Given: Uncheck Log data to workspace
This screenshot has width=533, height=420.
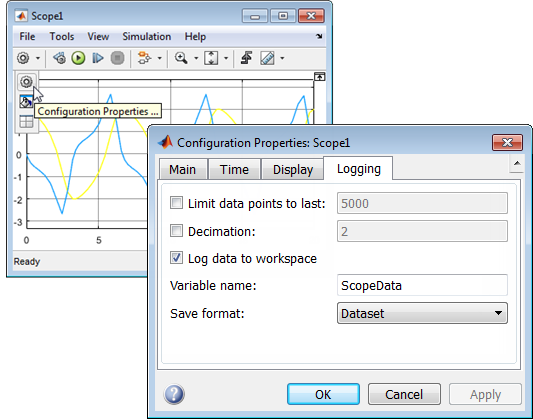Looking at the screenshot, I should point(176,258).
